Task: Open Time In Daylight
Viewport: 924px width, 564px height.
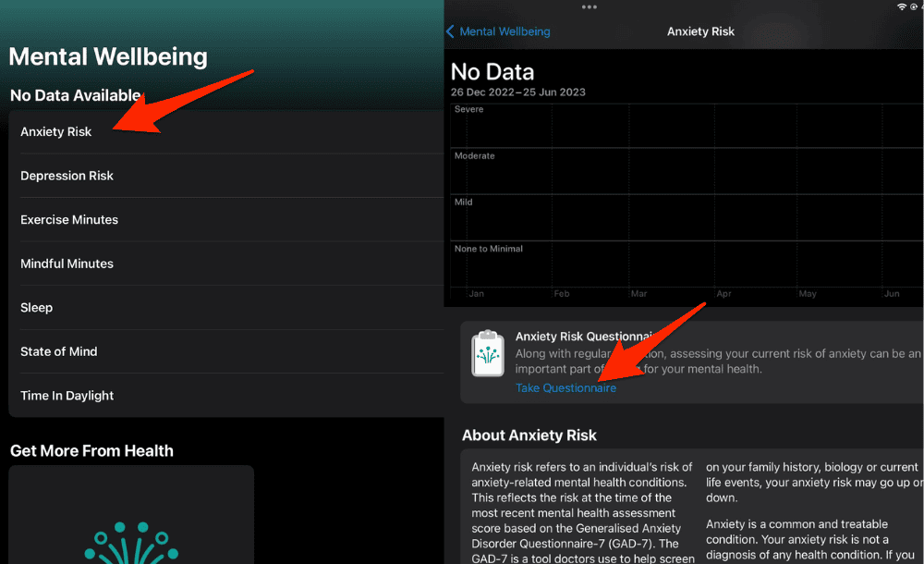Action: 67,396
